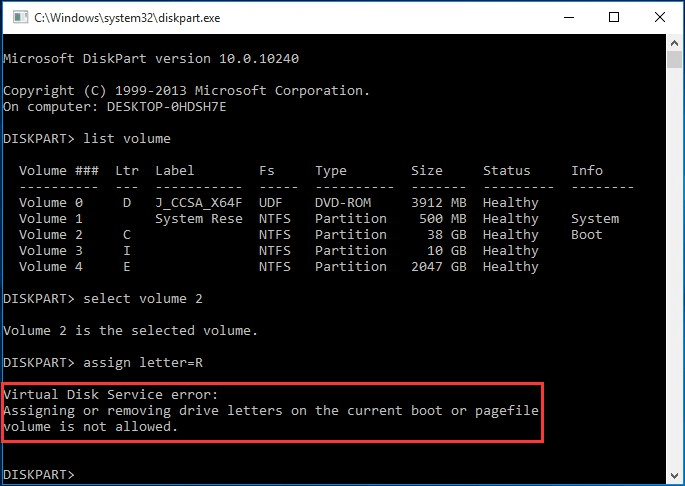The height and width of the screenshot is (486, 685).
Task: Click the 'Type' column header
Action: pos(331,171)
